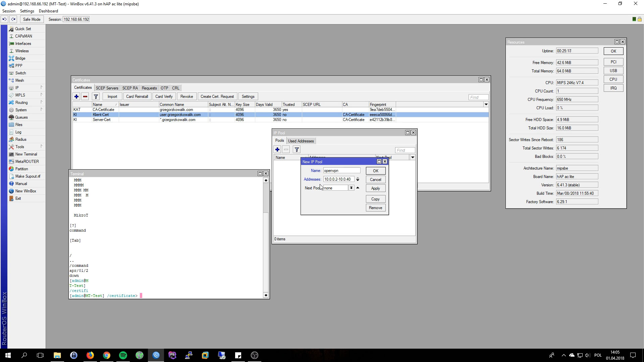This screenshot has width=644, height=362.
Task: Switch to Pools tab in IP Pool
Action: click(280, 140)
